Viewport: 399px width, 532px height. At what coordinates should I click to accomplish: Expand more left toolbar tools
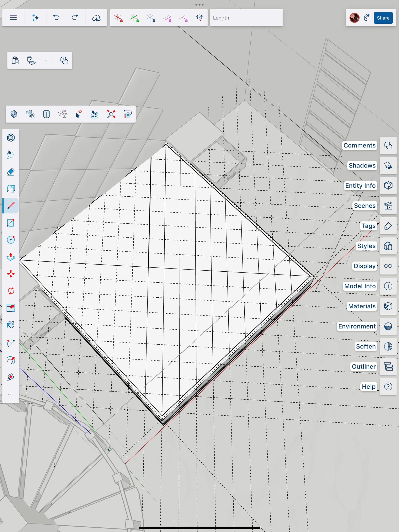click(x=11, y=394)
